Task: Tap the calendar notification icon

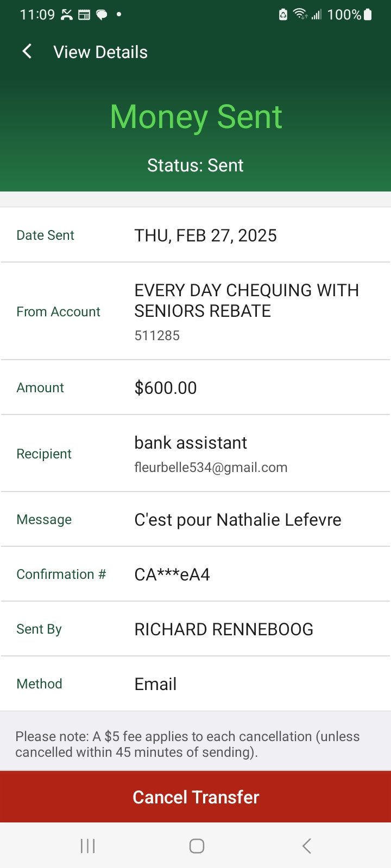Action: [84, 15]
